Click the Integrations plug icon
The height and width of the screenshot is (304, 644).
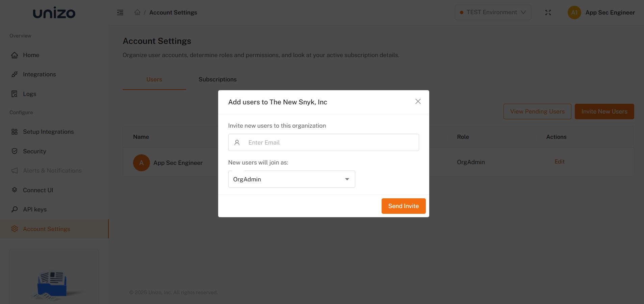coord(15,74)
